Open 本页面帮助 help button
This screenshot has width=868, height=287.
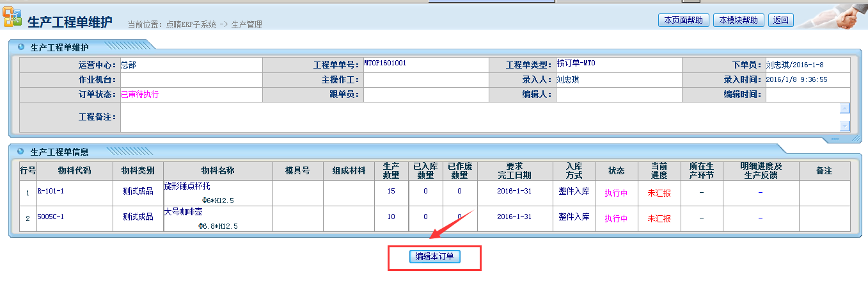pyautogui.click(x=683, y=20)
